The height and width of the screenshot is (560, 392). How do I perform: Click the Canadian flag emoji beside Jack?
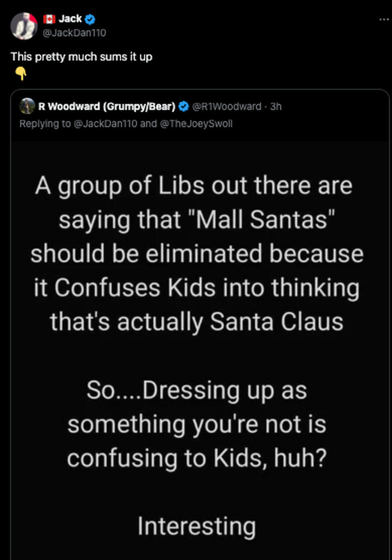48,20
